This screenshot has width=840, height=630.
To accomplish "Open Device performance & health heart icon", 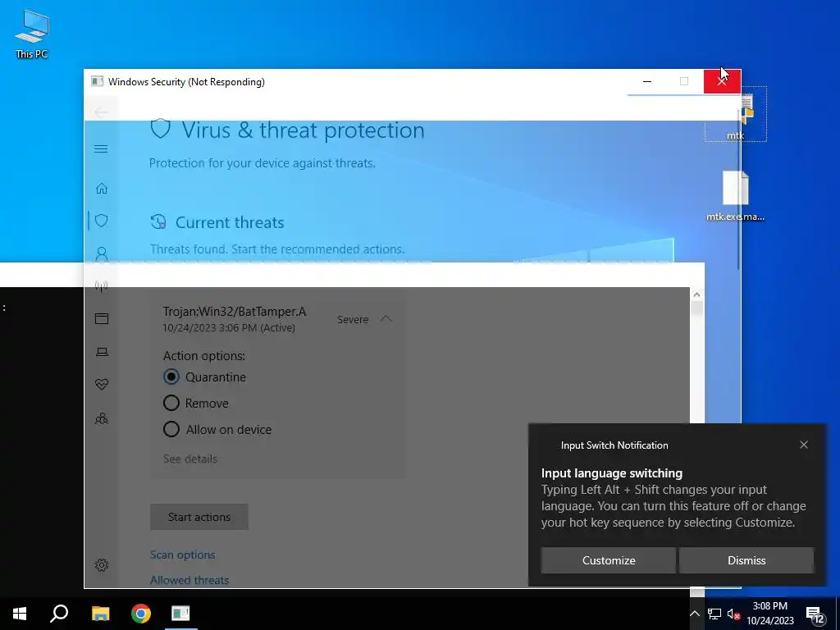I will click(x=101, y=384).
